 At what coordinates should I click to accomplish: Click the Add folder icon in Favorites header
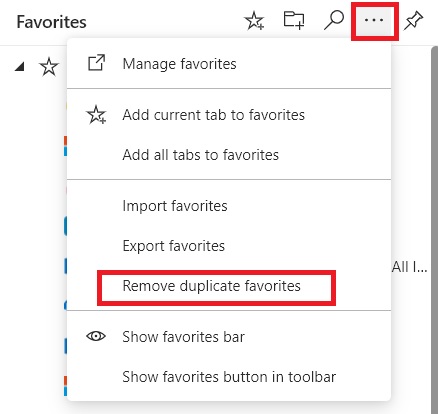point(294,20)
